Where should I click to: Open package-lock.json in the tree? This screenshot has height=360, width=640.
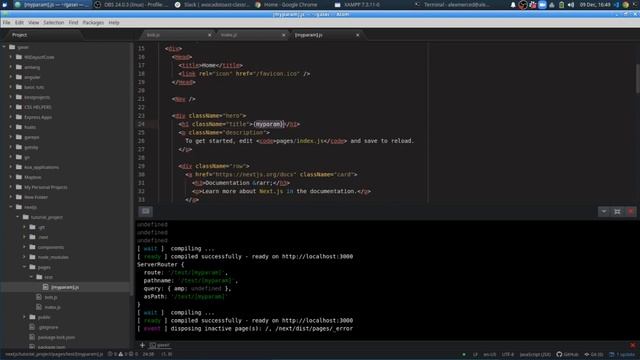56,337
